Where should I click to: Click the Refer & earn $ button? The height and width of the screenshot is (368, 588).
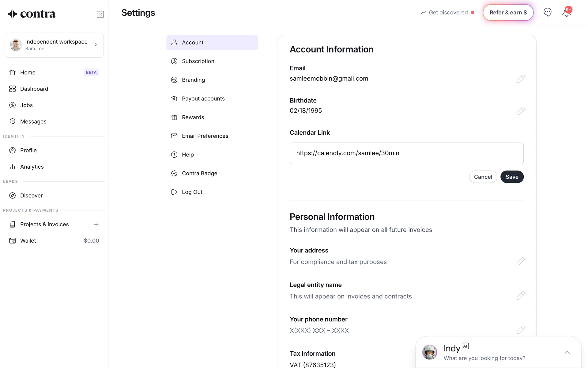click(x=508, y=13)
